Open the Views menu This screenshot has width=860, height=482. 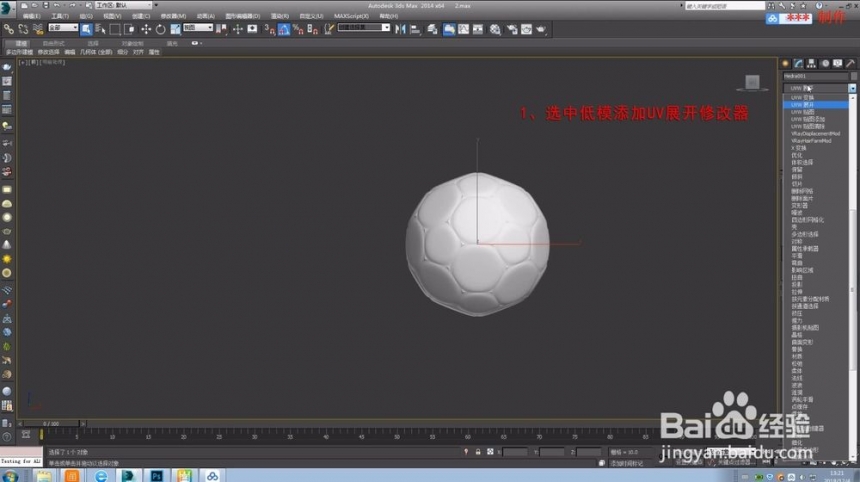pos(112,16)
